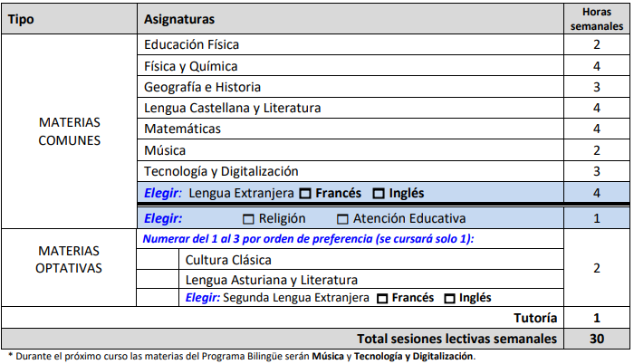Click the Tecnología y Digitalización row

(x=221, y=170)
